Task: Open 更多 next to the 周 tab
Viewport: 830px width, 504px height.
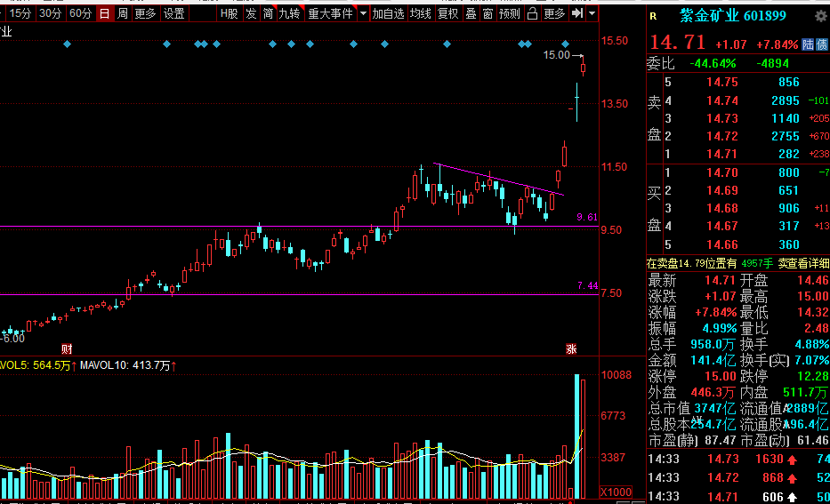Action: (145, 13)
